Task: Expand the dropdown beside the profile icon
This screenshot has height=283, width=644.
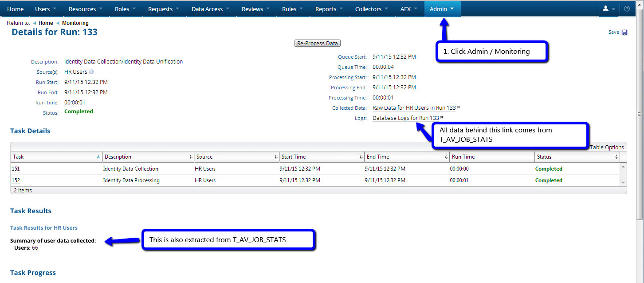Action: (614, 9)
